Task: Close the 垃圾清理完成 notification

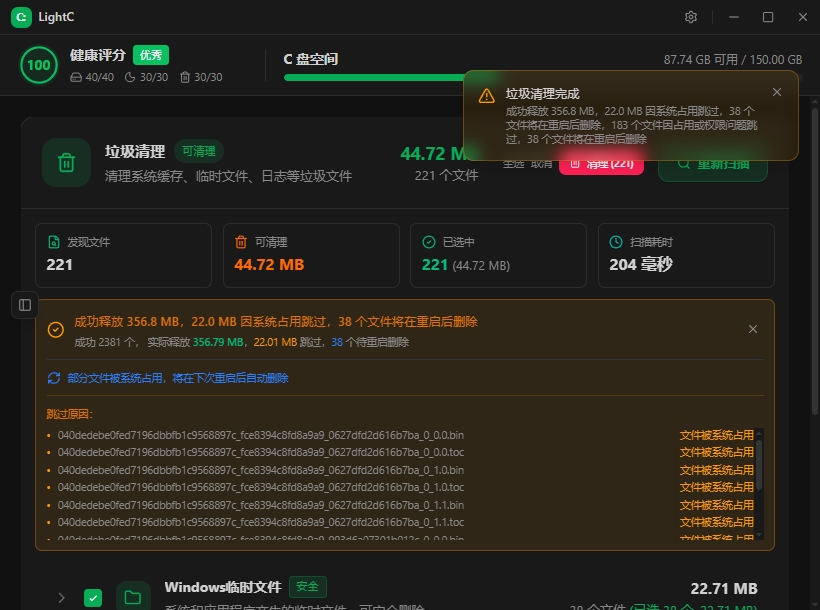Action: (x=777, y=92)
